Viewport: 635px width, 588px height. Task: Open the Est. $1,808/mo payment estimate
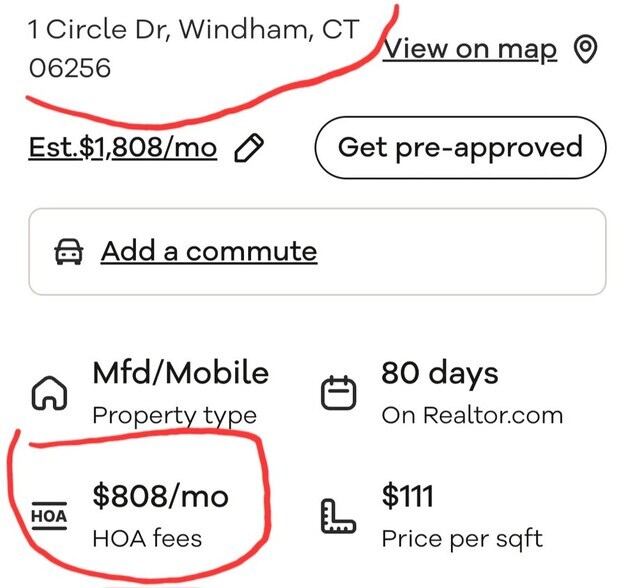(x=122, y=148)
